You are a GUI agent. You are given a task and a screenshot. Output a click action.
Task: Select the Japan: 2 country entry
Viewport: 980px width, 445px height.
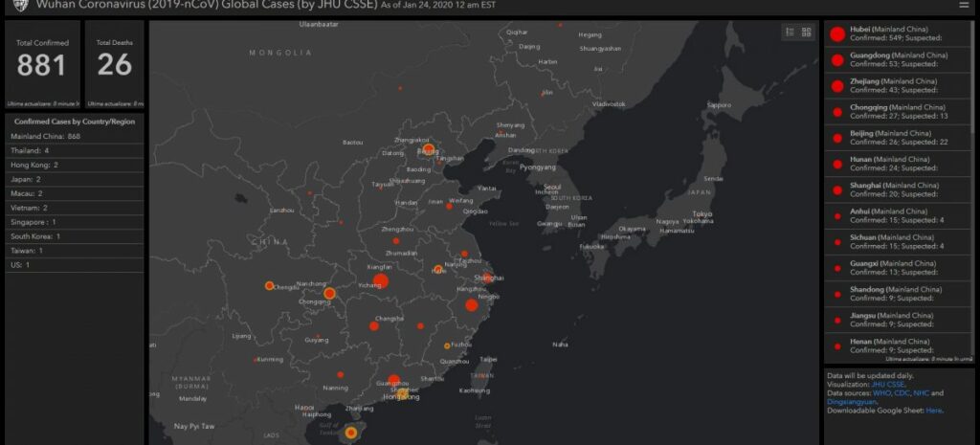(26, 179)
